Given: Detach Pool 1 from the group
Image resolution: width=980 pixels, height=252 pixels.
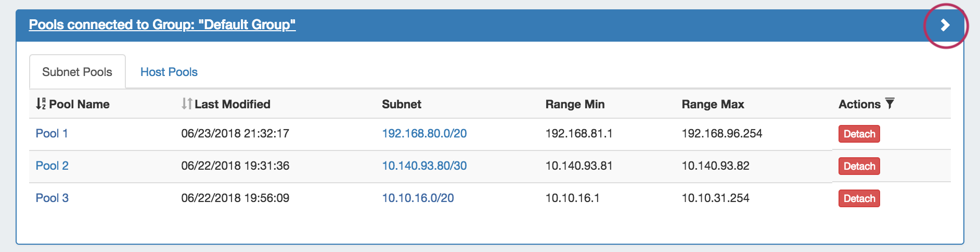Looking at the screenshot, I should click(x=859, y=134).
